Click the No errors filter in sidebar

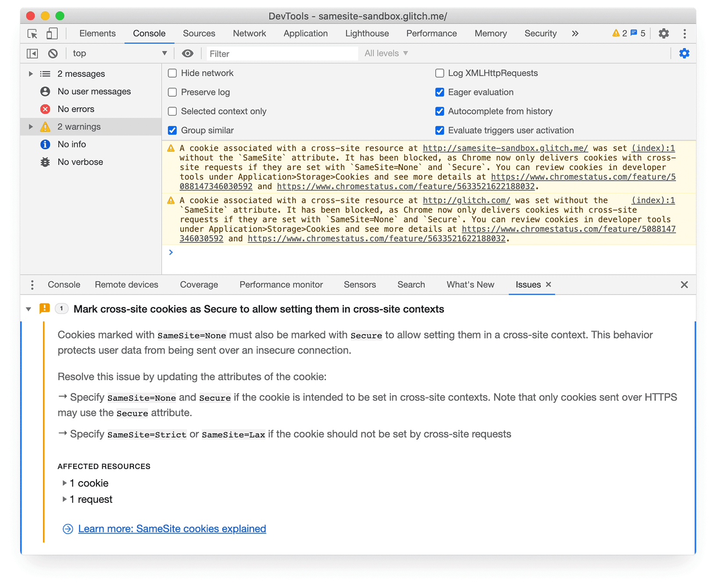pos(75,109)
